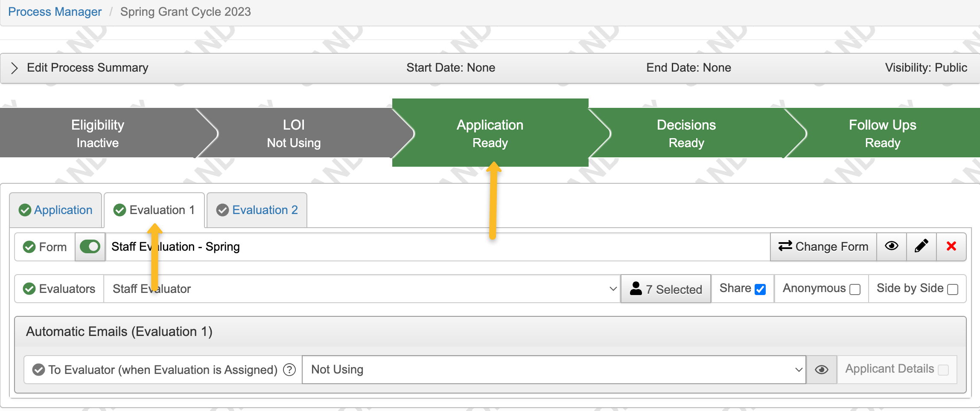Select the Decisions stage in the workflow
Image resolution: width=980 pixels, height=411 pixels.
coord(686,133)
